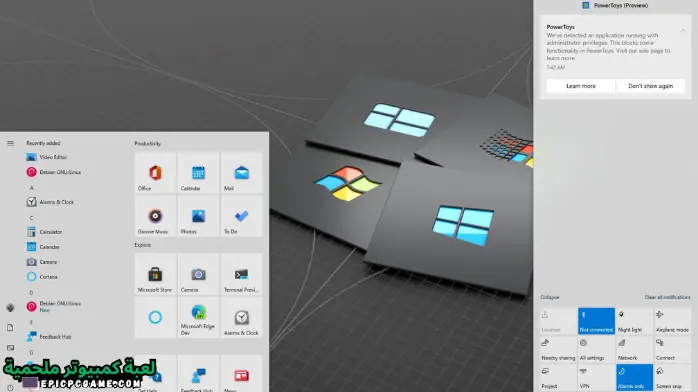Launch the Groove Music tile

click(x=155, y=216)
